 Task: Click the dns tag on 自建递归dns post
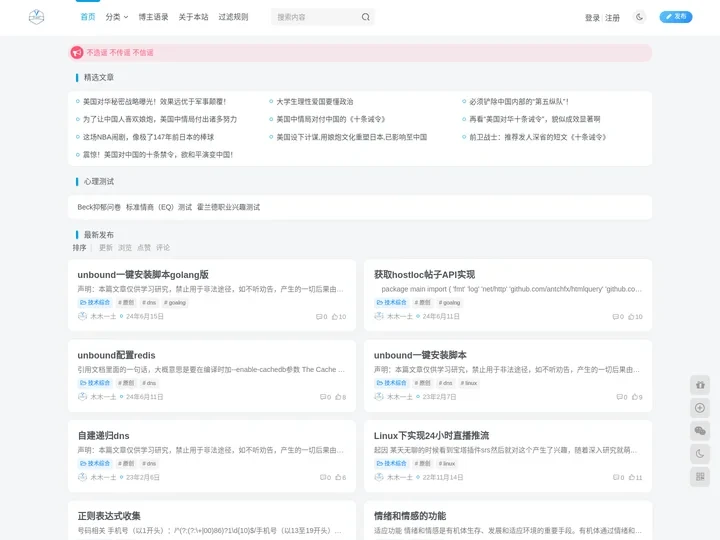(x=149, y=464)
